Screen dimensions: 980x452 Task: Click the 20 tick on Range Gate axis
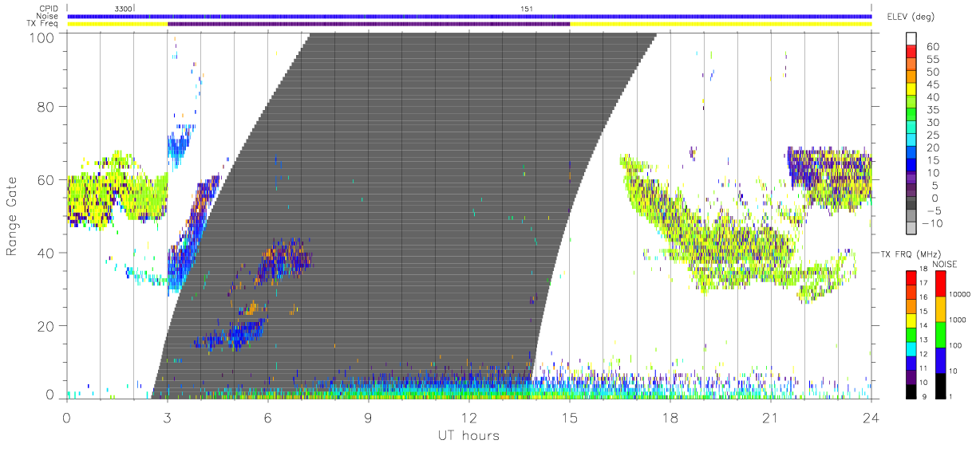pos(45,325)
